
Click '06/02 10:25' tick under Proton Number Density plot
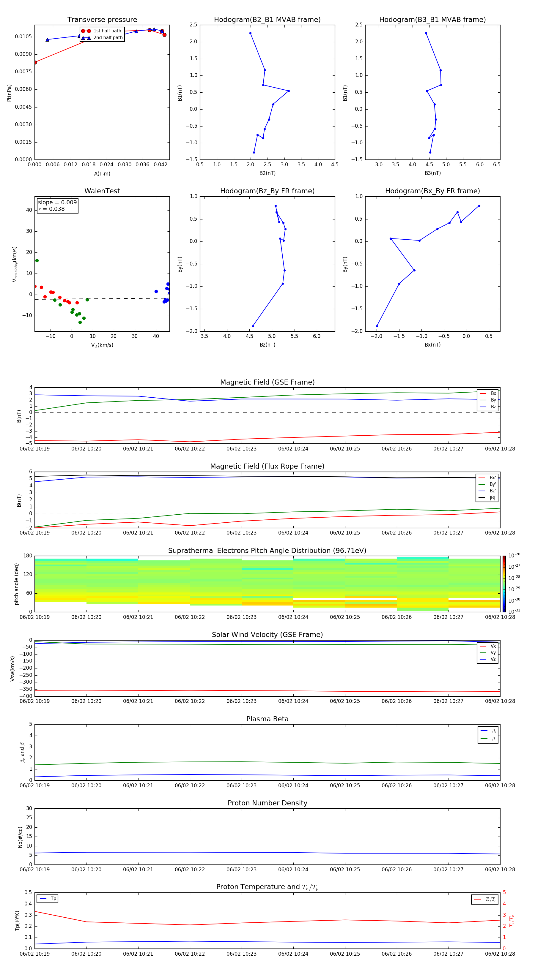tap(345, 870)
